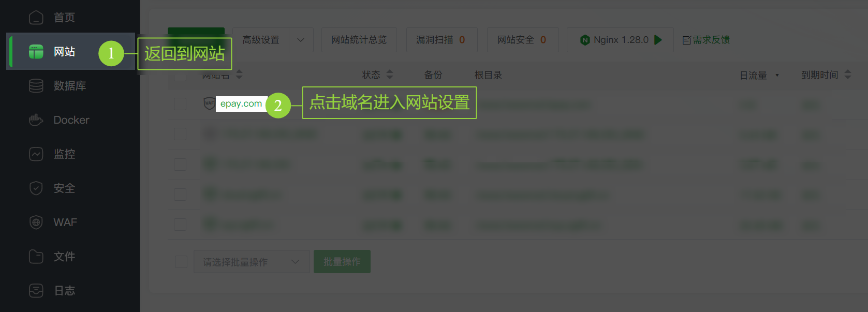
Task: Tick the checkbox for the epay.com row
Action: point(180,104)
